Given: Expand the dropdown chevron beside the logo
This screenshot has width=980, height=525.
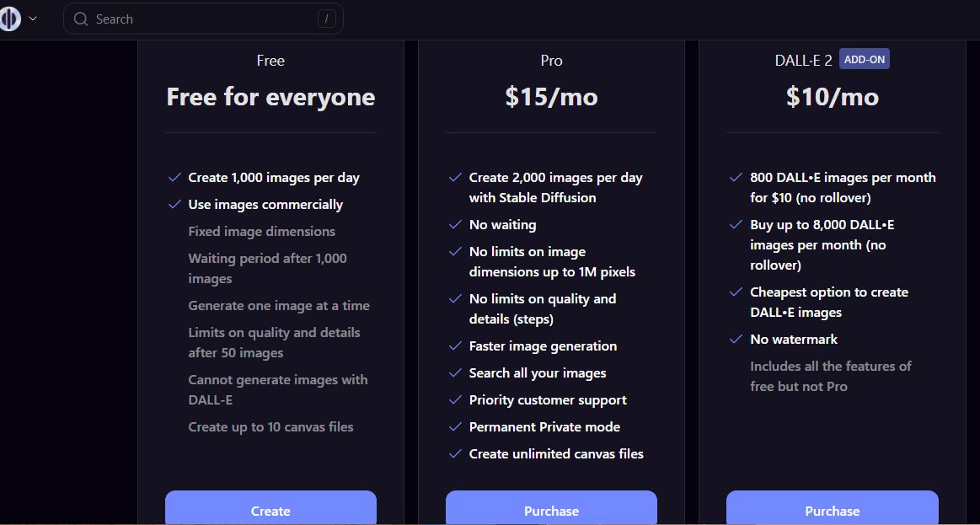Looking at the screenshot, I should (x=33, y=19).
